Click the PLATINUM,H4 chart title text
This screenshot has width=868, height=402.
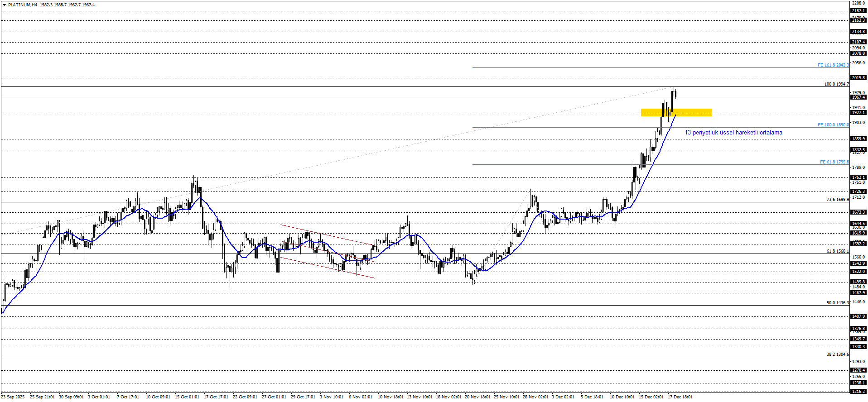pos(23,5)
